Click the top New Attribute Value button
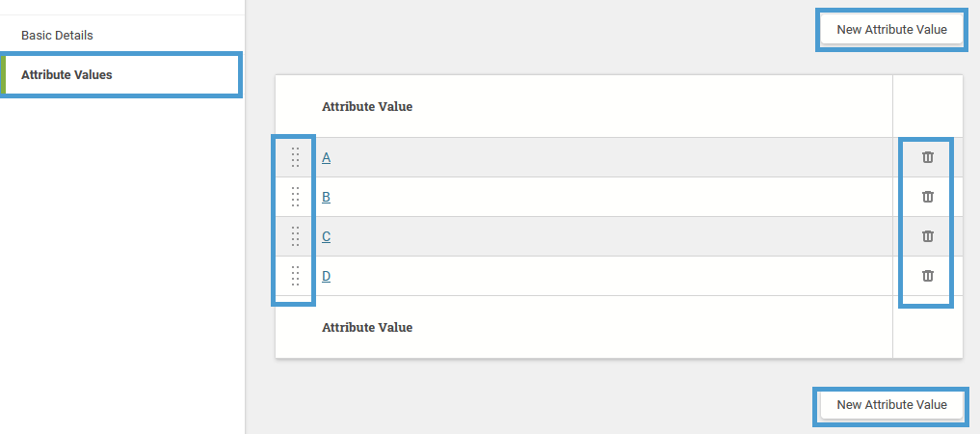Image resolution: width=980 pixels, height=434 pixels. [891, 29]
